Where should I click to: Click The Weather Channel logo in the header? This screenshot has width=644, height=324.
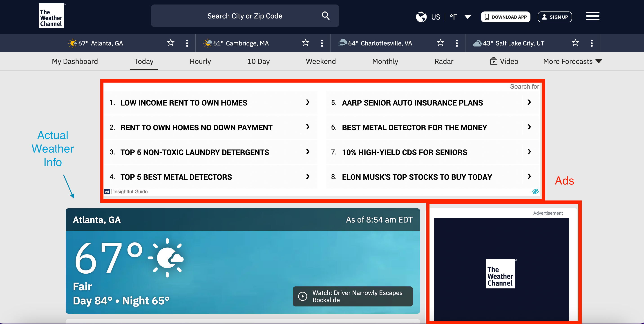pyautogui.click(x=51, y=16)
